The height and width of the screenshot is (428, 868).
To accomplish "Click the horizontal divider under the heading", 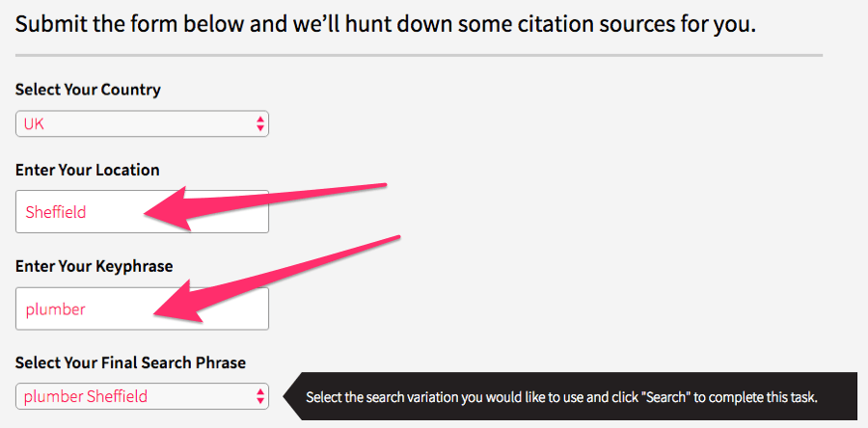I will 419,55.
